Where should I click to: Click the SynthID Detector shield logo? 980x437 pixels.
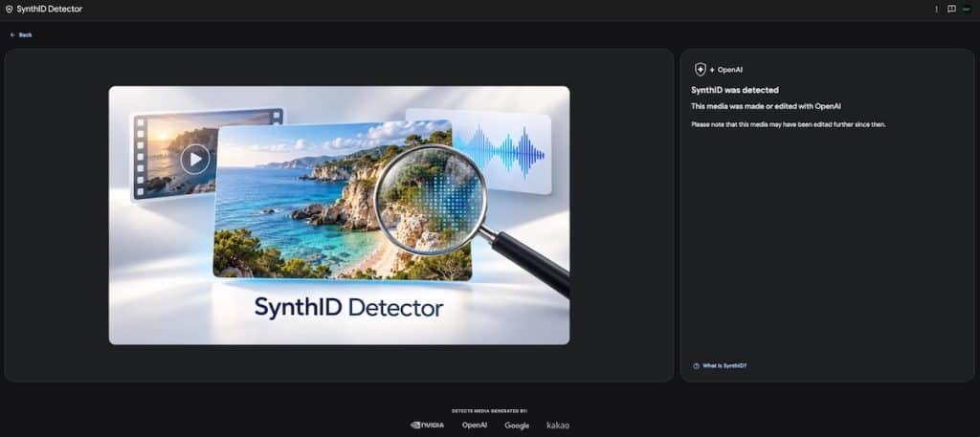pyautogui.click(x=9, y=10)
